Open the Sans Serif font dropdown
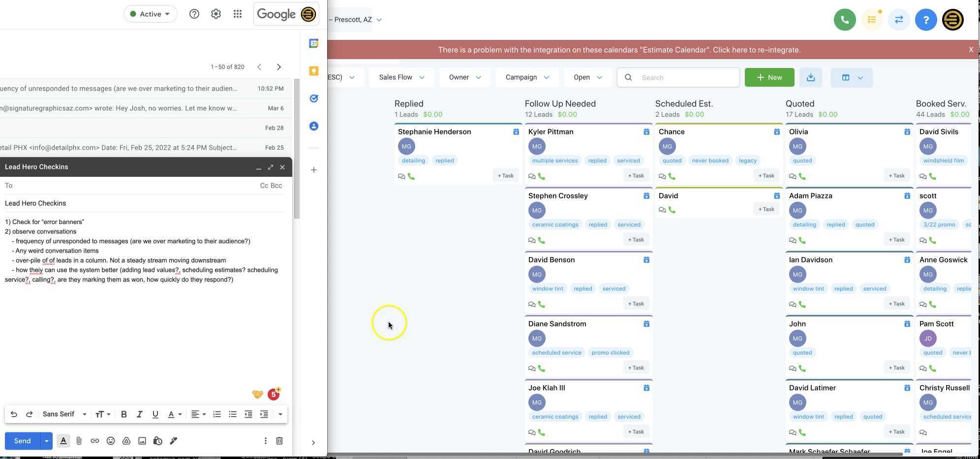The height and width of the screenshot is (459, 980). (x=64, y=414)
